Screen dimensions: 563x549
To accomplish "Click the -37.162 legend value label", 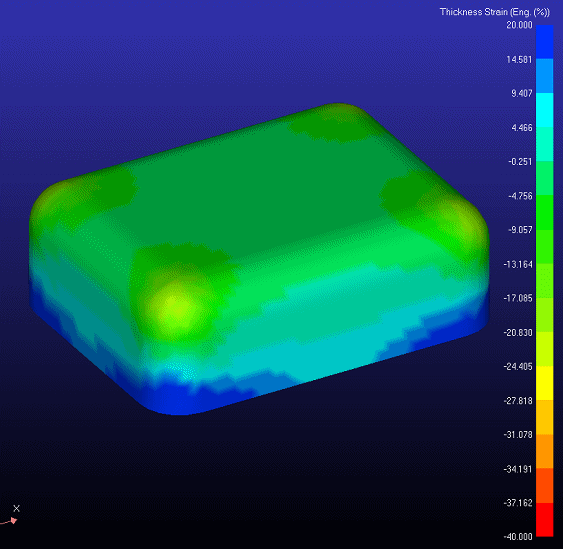I will (x=518, y=503).
